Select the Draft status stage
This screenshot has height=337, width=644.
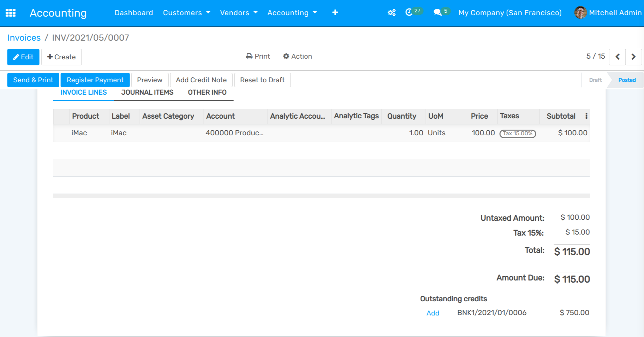(x=595, y=80)
